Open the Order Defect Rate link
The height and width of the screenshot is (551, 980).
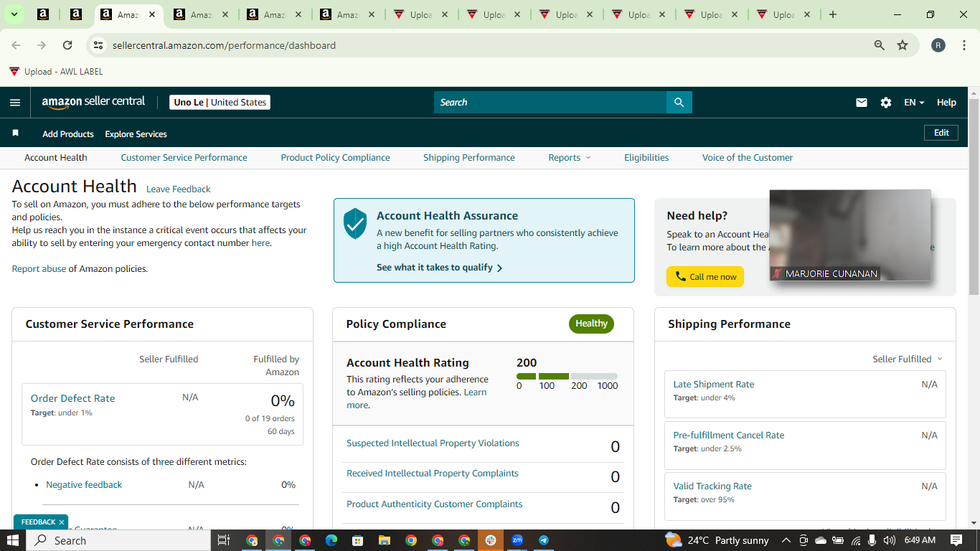click(72, 398)
